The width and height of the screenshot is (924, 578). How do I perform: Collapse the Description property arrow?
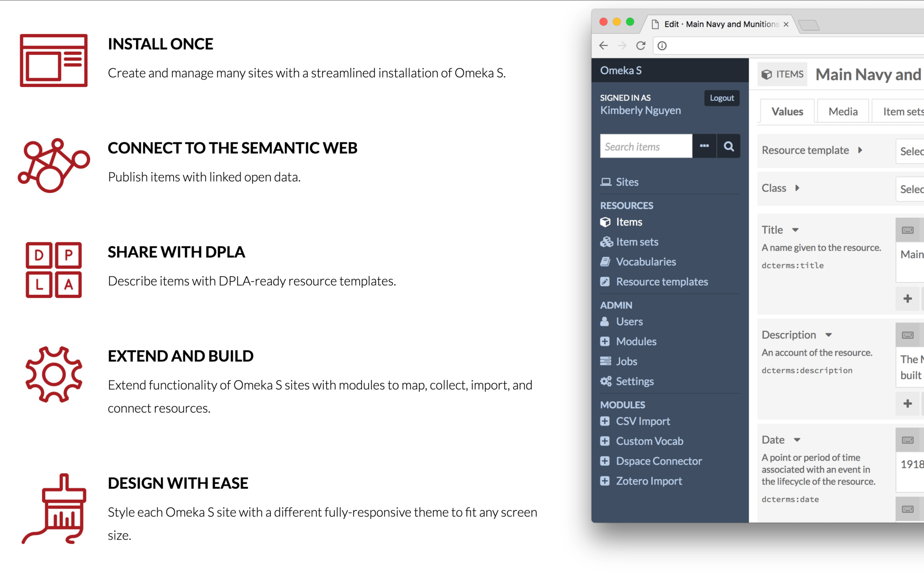pyautogui.click(x=829, y=335)
